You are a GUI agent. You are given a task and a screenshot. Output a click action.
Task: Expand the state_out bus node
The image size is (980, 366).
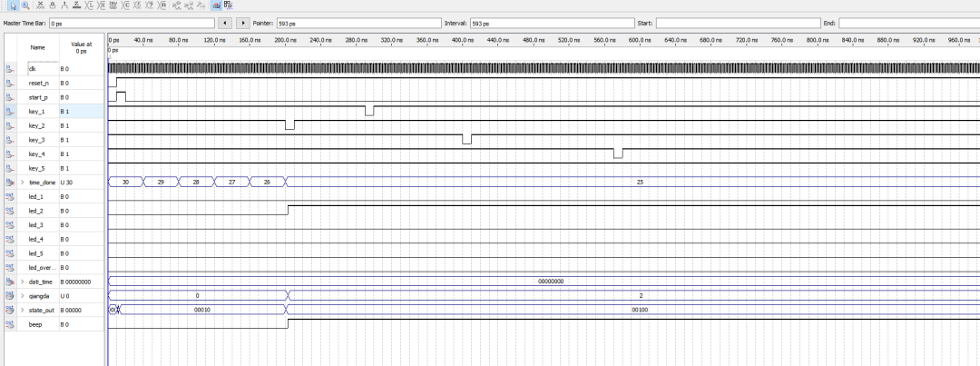click(x=23, y=311)
